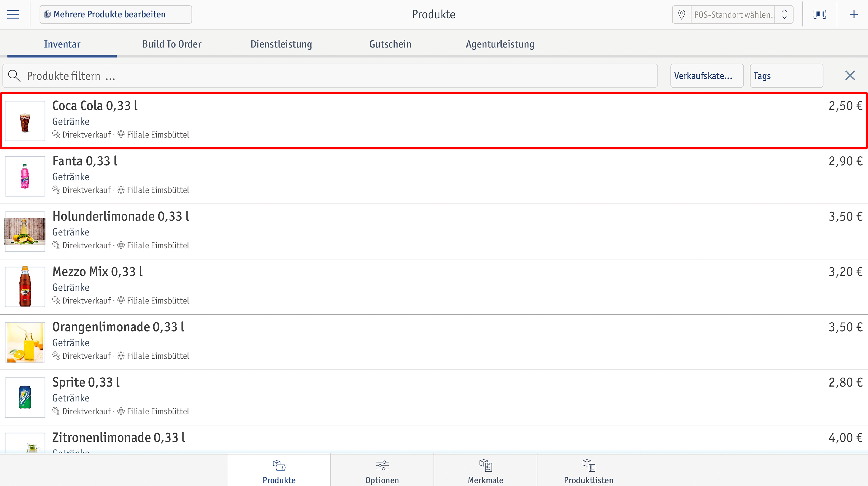868x486 pixels.
Task: Select the Optionen bottom tab
Action: [x=382, y=470]
